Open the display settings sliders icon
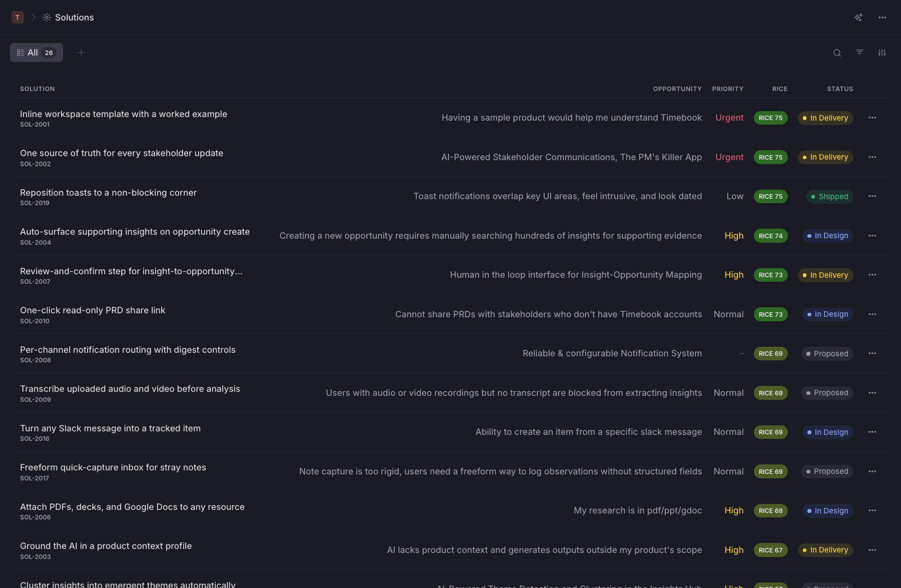 tap(882, 53)
